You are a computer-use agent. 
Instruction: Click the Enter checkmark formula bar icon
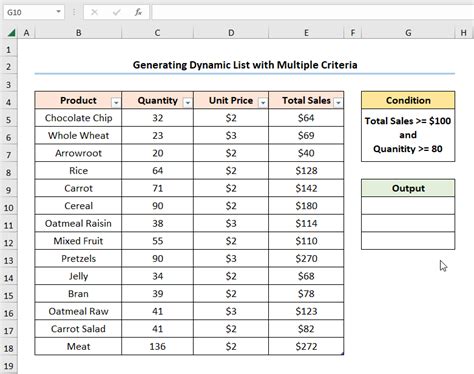(x=116, y=13)
